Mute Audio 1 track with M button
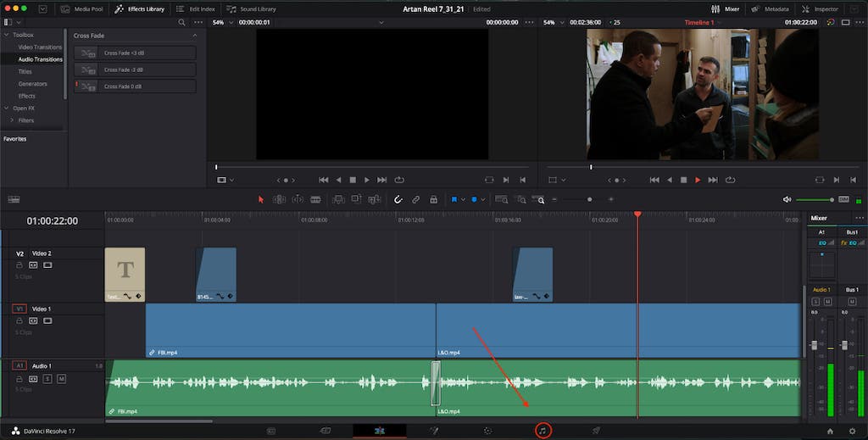 [61, 379]
